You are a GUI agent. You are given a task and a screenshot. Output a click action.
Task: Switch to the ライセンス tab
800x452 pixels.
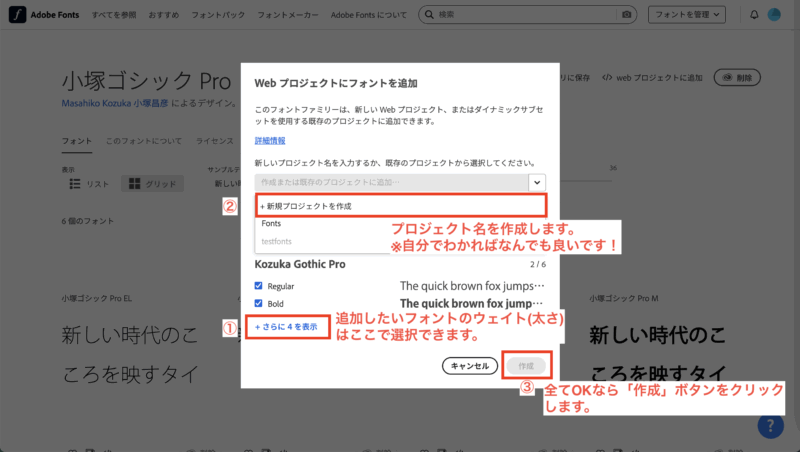tap(215, 141)
